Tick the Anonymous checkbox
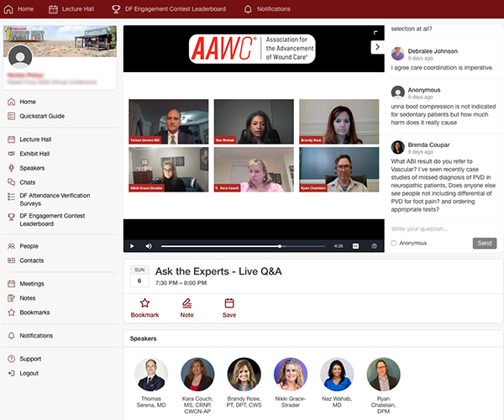Viewport: 504px width, 420px height. pos(393,243)
